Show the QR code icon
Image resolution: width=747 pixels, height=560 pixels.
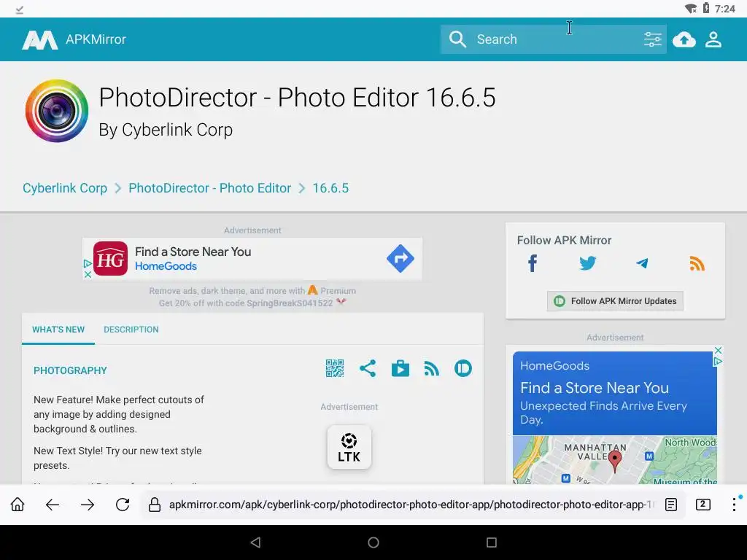point(334,368)
